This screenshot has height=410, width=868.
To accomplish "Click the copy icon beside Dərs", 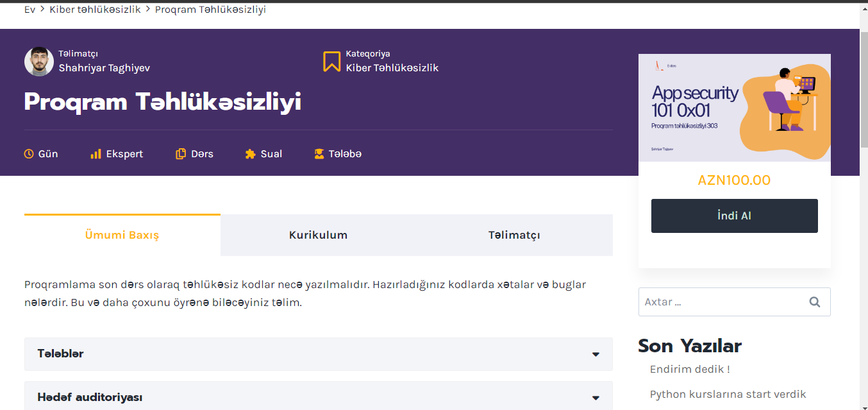I will (x=181, y=154).
